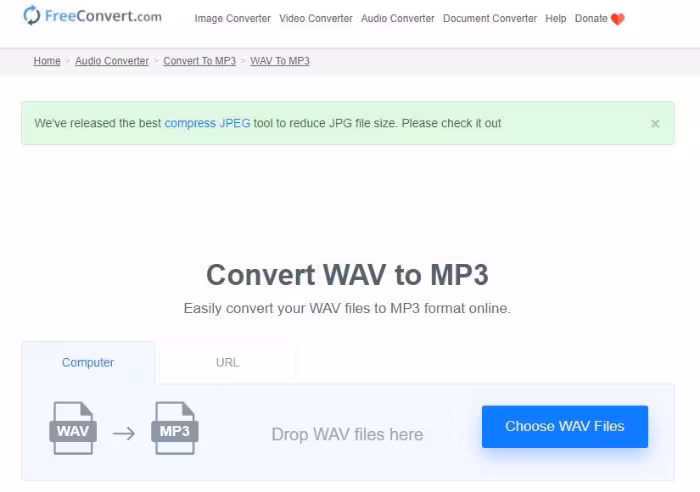700x492 pixels.
Task: Open the Image Converter menu
Action: [x=233, y=18]
